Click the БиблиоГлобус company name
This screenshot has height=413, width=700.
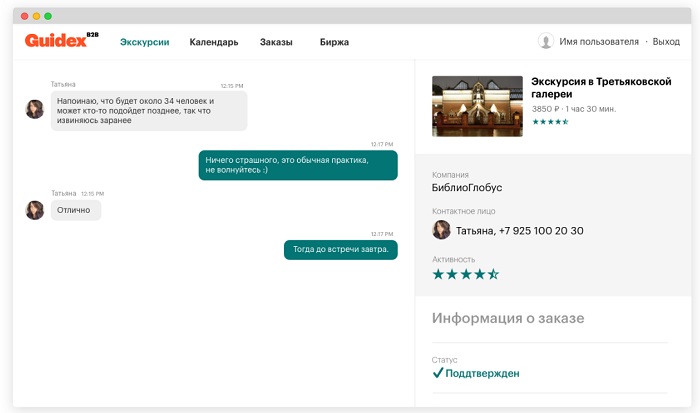tap(467, 188)
